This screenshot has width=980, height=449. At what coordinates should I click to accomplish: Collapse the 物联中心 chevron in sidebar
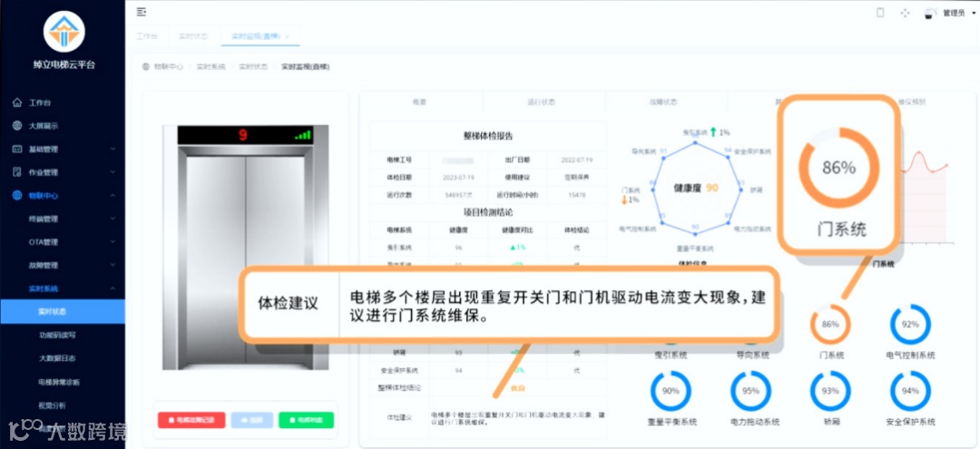tap(113, 195)
